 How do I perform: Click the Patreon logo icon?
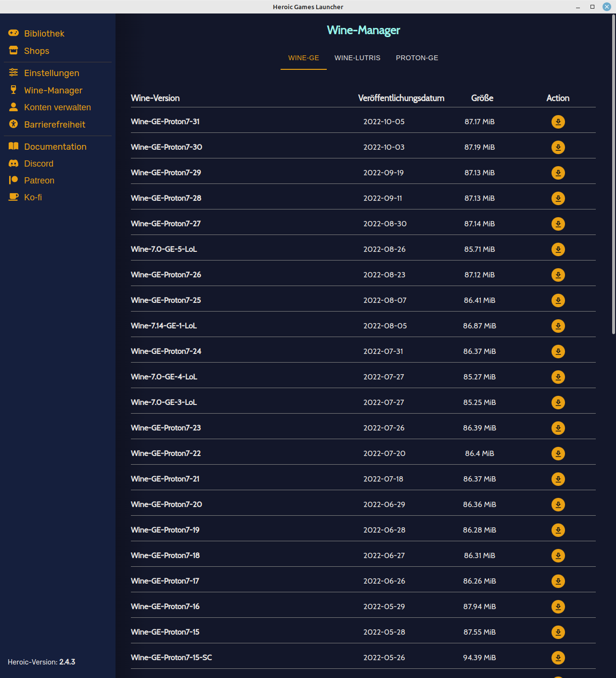pos(13,180)
